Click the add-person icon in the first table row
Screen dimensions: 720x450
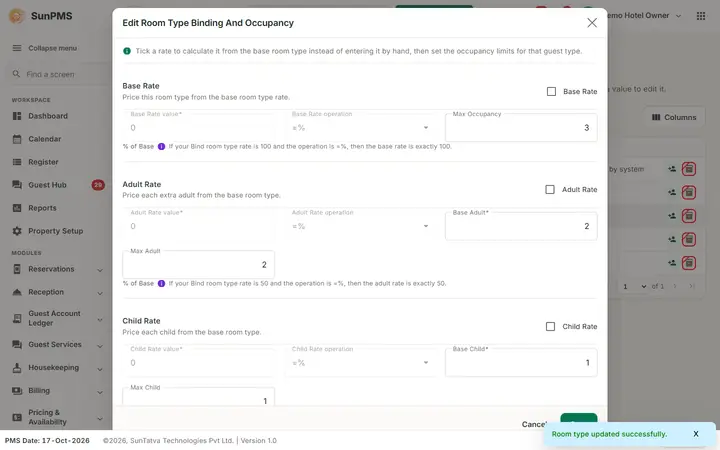[672, 169]
